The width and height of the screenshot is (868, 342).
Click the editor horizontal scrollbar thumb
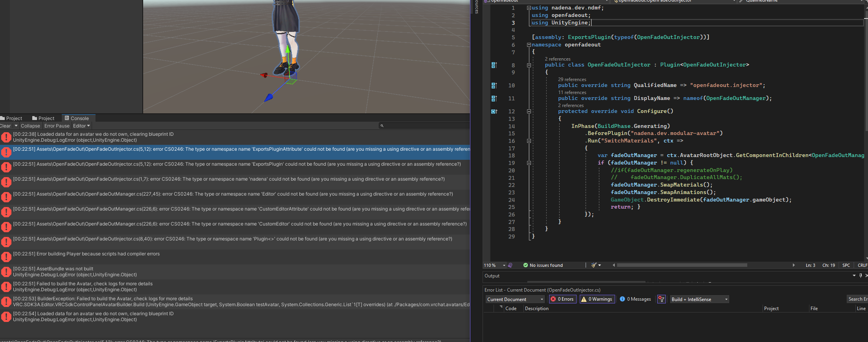coord(682,265)
